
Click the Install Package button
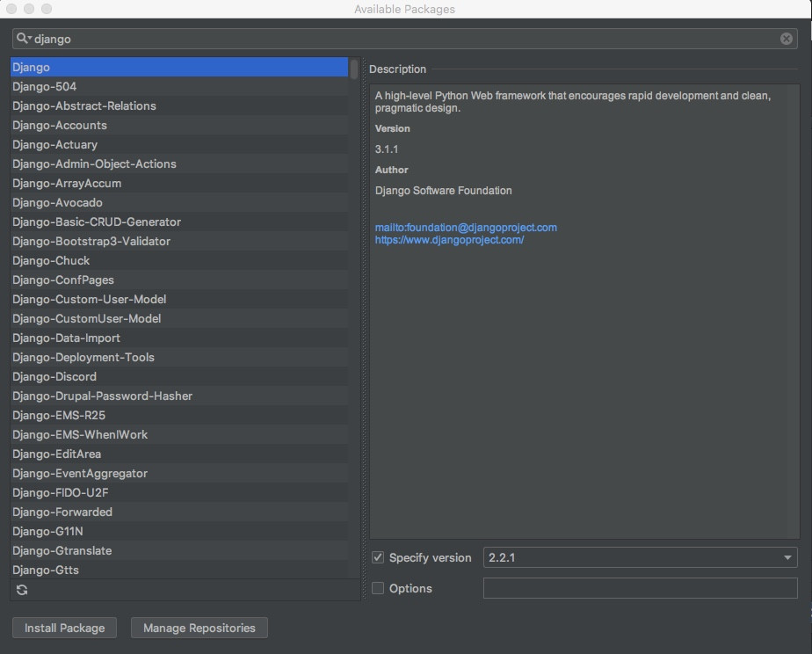[x=65, y=628]
